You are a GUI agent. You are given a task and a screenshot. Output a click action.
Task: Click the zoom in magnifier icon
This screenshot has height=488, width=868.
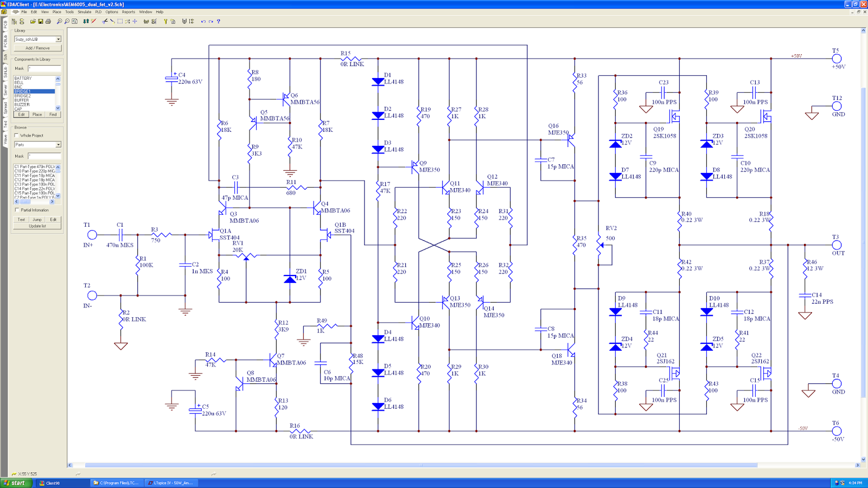point(59,22)
